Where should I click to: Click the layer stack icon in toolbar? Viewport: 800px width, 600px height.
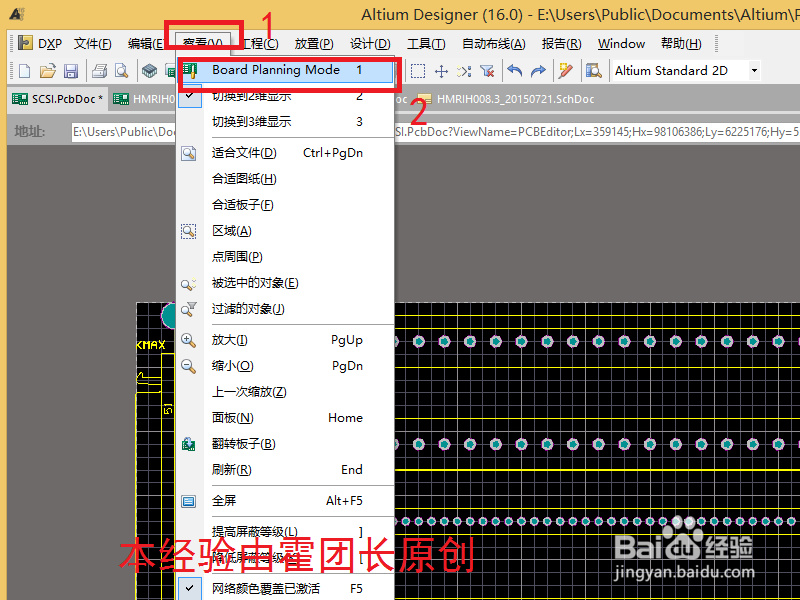click(x=149, y=71)
